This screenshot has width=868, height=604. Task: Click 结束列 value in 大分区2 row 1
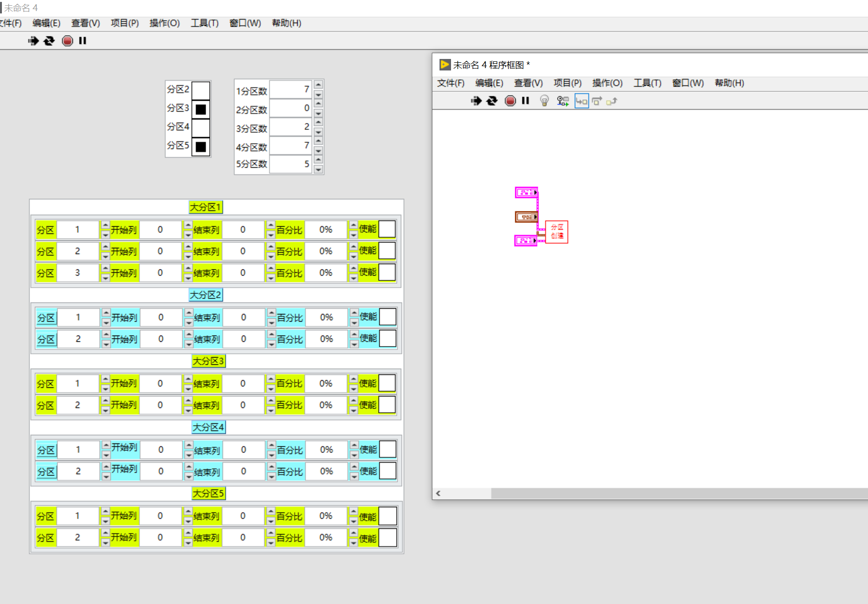(x=243, y=317)
